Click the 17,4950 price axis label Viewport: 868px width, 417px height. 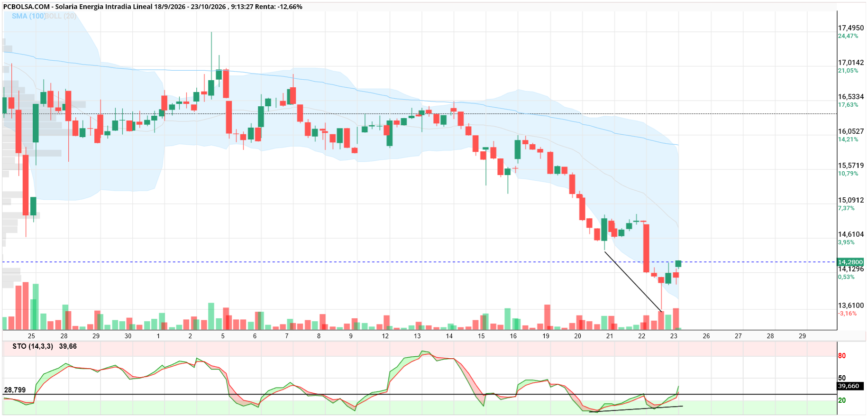click(851, 28)
